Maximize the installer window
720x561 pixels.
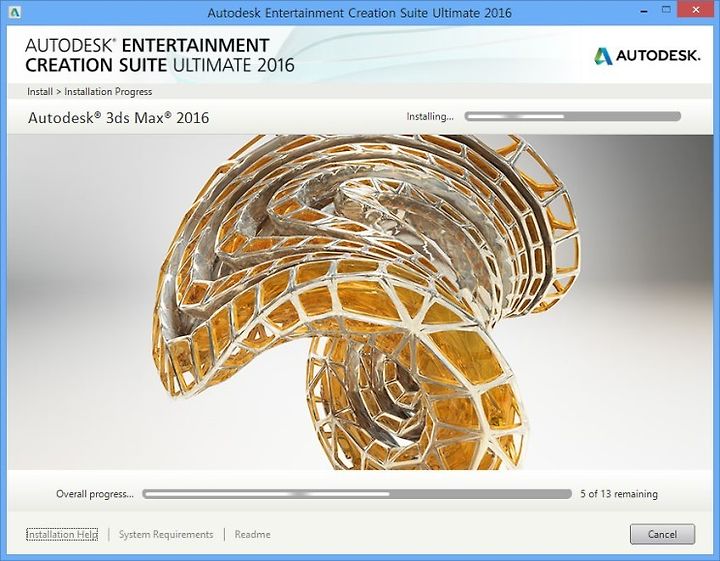click(x=666, y=10)
